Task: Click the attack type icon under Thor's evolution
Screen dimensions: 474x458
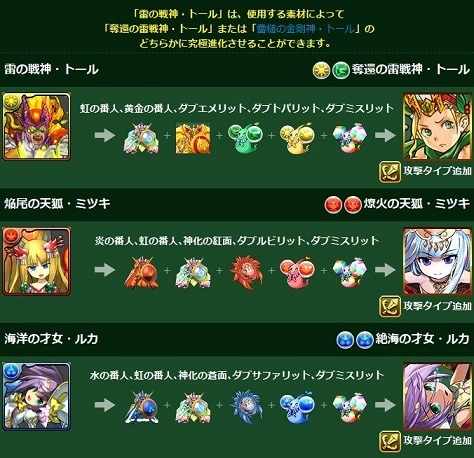Action: (x=390, y=172)
